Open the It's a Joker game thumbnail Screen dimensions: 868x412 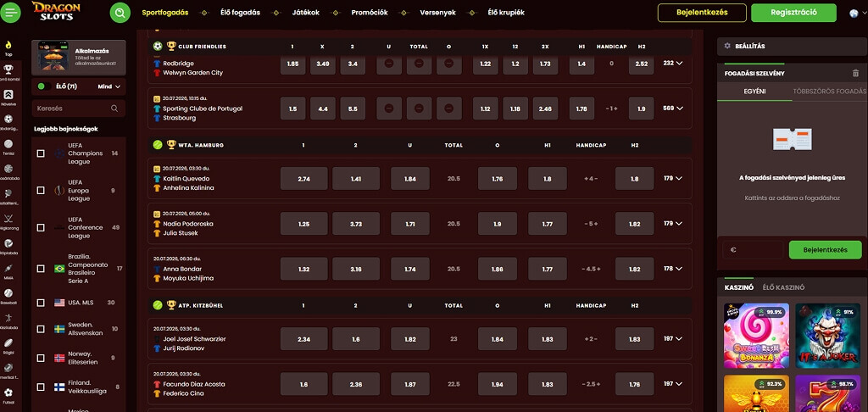click(827, 337)
